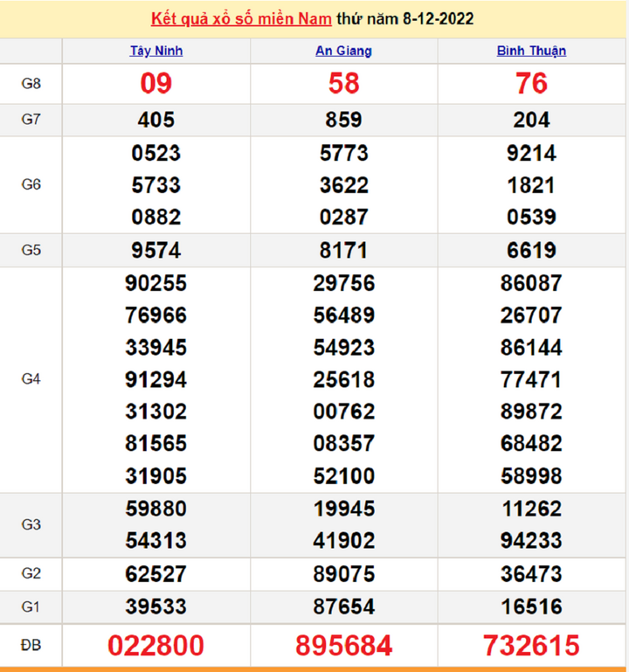
Task: Click Bình Thuận G8 result 76
Action: pos(531,83)
